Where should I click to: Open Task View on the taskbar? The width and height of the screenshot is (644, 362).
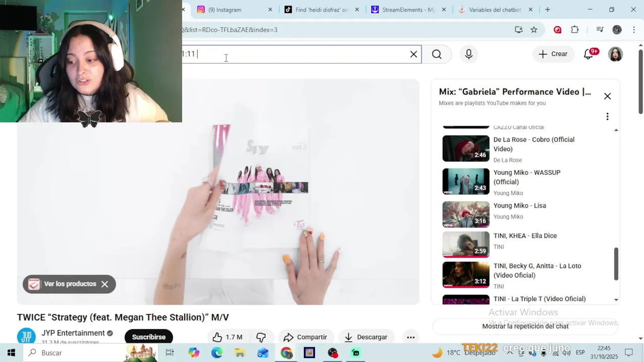click(x=170, y=352)
